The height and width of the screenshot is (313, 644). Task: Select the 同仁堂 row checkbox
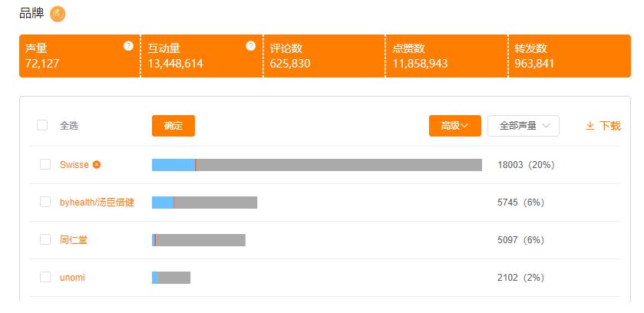tap(45, 239)
